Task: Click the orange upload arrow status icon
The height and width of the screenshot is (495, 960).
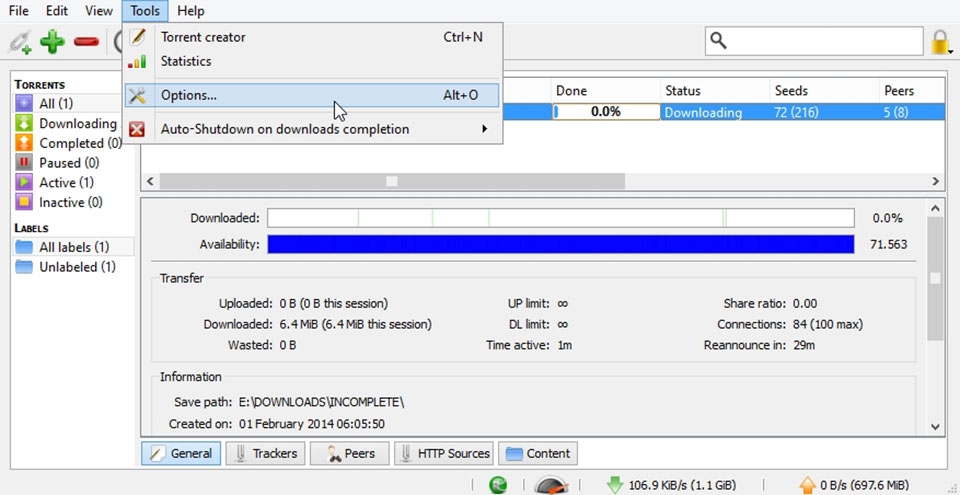Action: (x=808, y=485)
